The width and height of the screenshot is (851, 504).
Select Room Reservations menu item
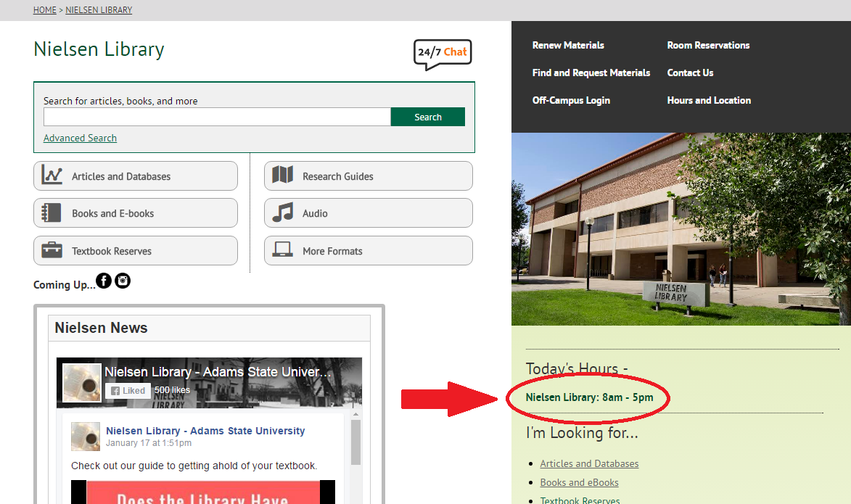tap(708, 45)
